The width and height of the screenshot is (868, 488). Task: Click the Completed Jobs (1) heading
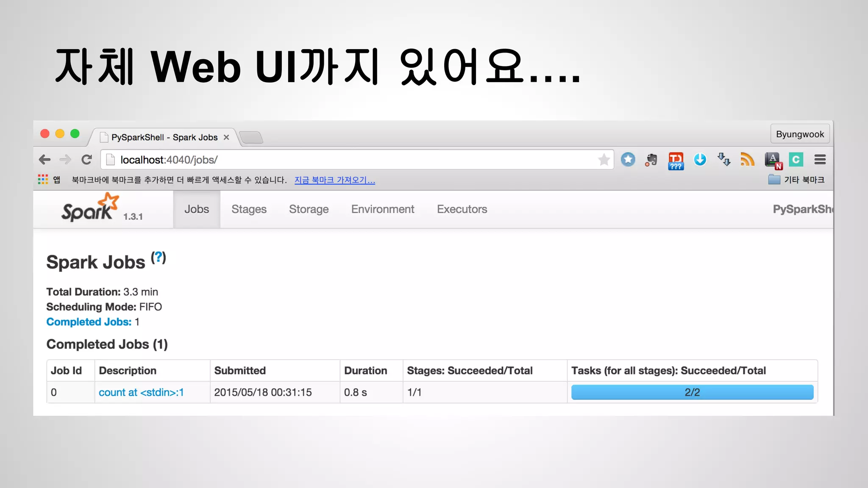coord(107,344)
